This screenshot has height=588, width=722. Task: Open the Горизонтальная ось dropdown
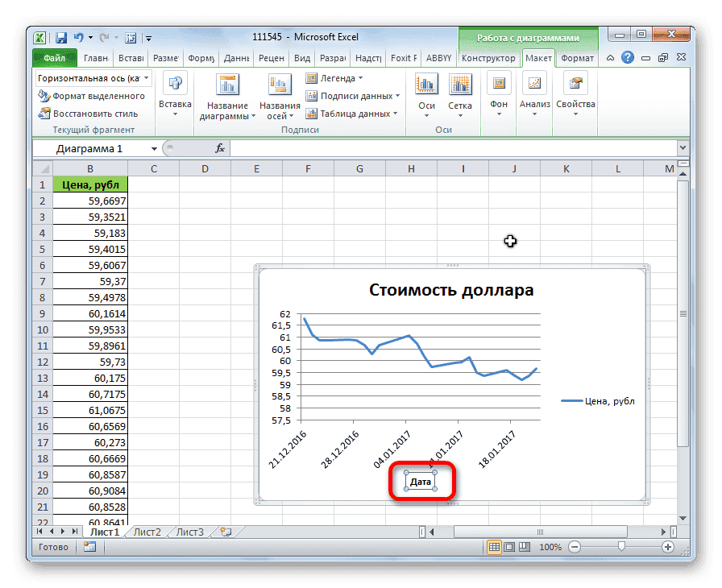[x=147, y=78]
